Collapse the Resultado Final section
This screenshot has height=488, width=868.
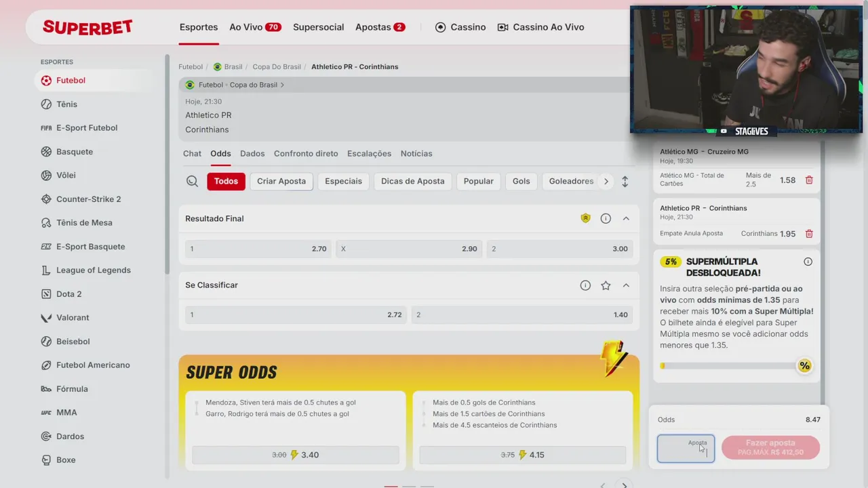(x=626, y=218)
